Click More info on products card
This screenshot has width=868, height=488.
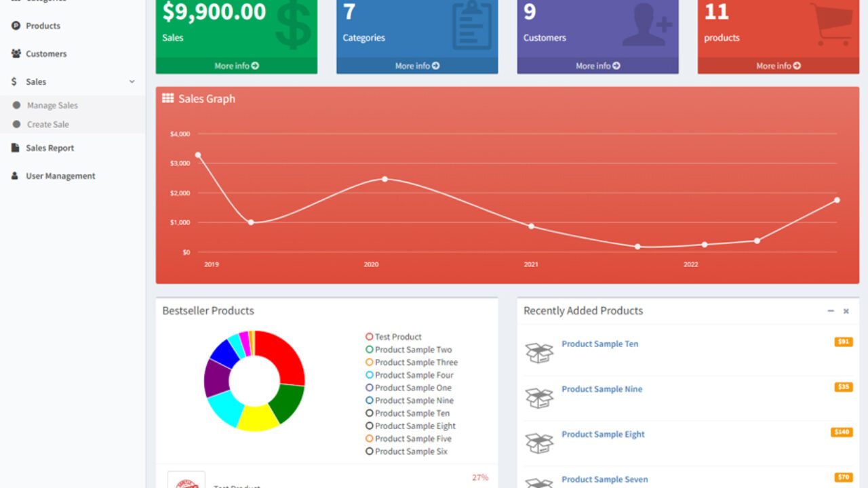778,66
